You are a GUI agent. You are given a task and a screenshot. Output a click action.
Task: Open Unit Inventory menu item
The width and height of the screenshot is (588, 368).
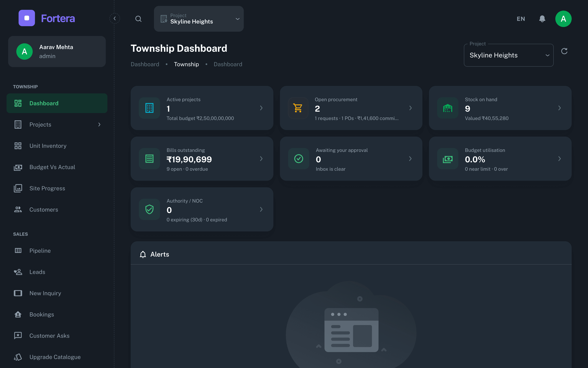(57, 146)
